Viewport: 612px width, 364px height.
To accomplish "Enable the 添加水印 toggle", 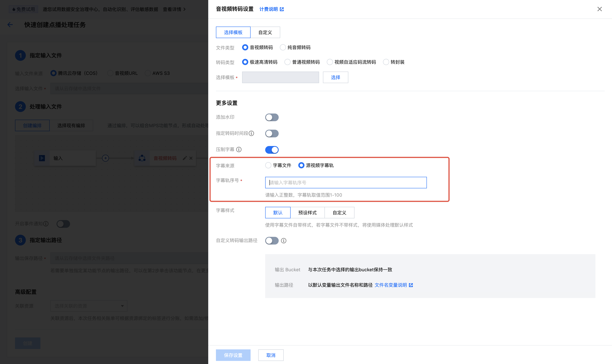I will tap(272, 117).
